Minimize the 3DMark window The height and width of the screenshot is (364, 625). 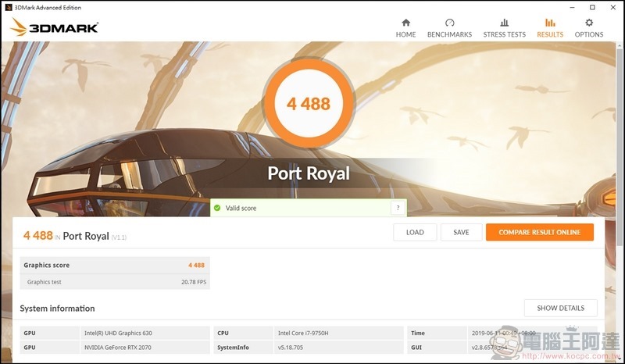tap(573, 7)
